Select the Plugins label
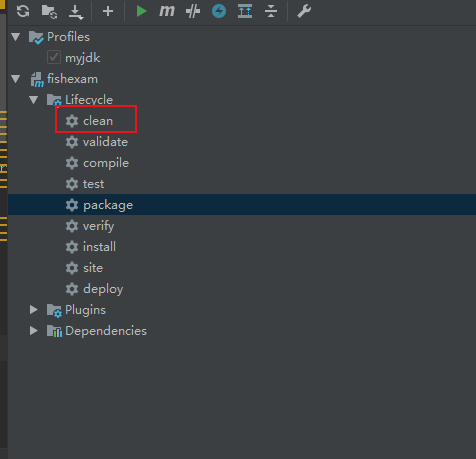This screenshot has width=476, height=459. [x=85, y=310]
